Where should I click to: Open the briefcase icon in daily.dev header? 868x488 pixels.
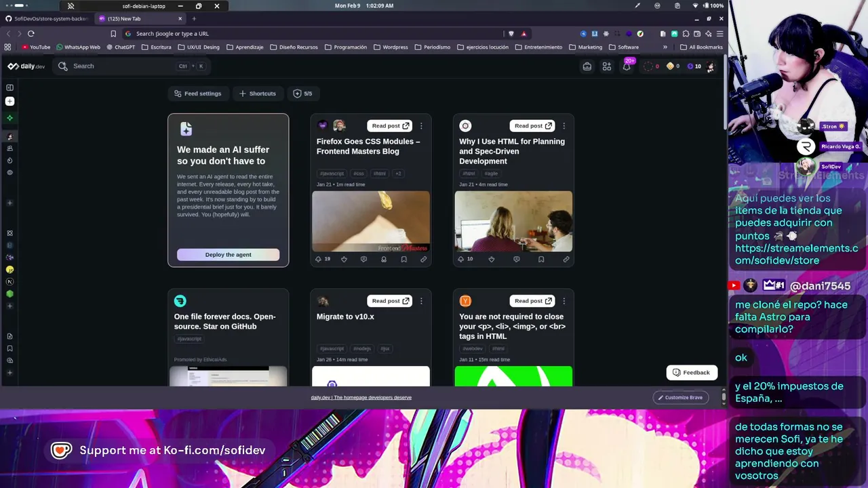[x=587, y=66]
